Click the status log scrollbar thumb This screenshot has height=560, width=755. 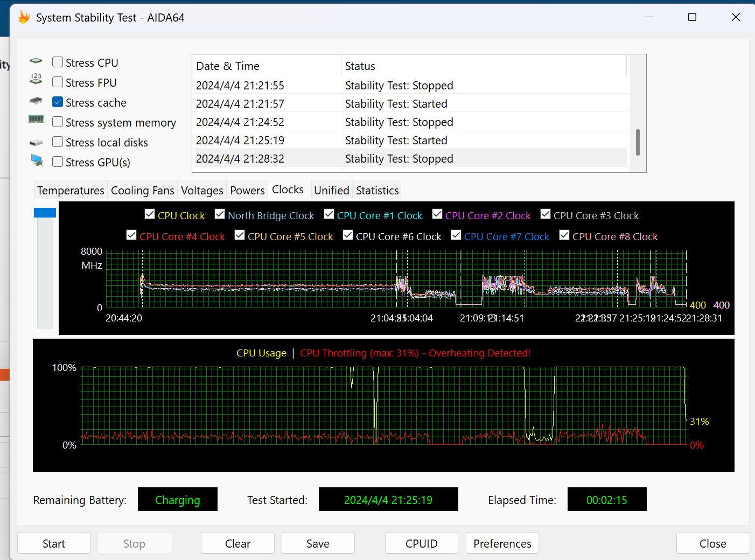coord(638,142)
